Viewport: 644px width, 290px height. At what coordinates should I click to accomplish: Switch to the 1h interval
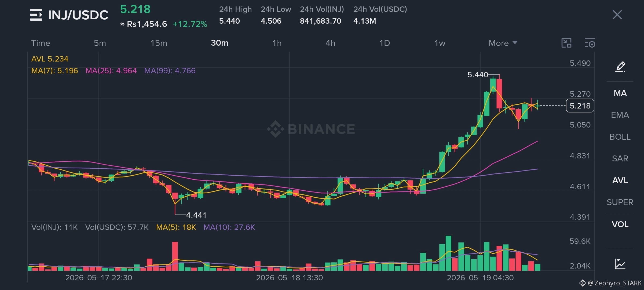[x=277, y=43]
